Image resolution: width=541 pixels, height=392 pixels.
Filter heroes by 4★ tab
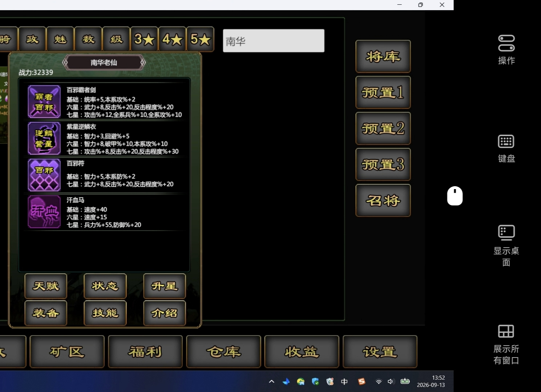(x=172, y=39)
